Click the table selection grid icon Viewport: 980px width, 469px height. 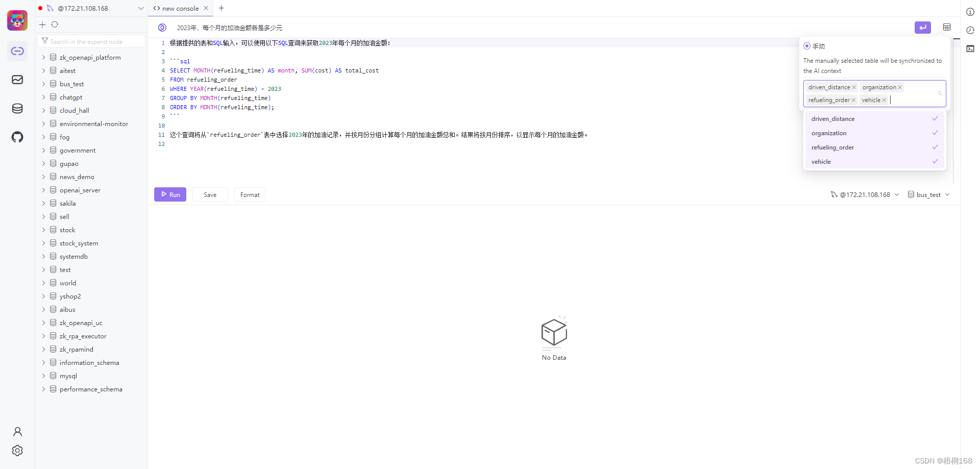pyautogui.click(x=947, y=27)
